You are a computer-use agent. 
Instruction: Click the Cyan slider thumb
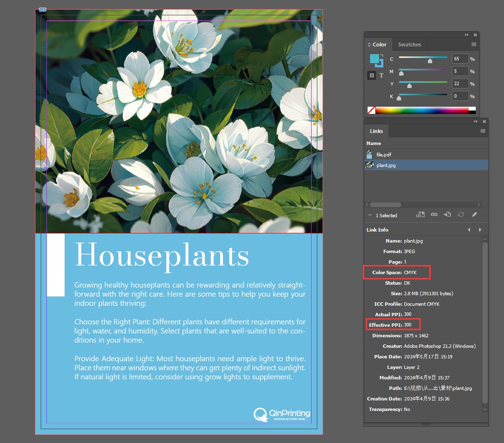pos(430,61)
